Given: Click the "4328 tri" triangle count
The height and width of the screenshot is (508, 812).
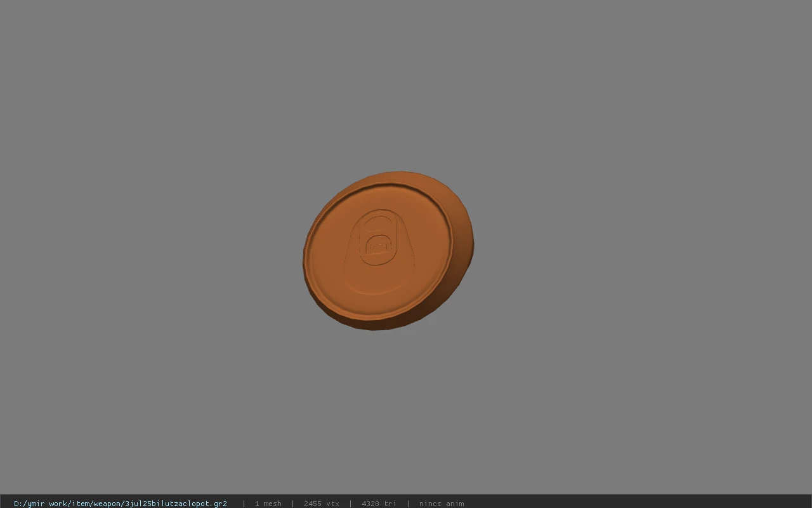Looking at the screenshot, I should click(x=379, y=504).
